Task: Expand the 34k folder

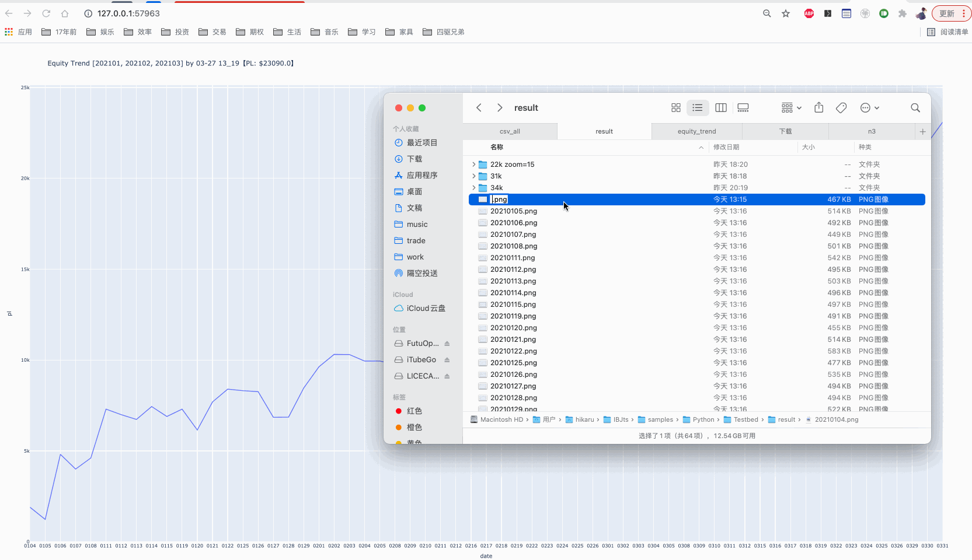Action: (473, 188)
